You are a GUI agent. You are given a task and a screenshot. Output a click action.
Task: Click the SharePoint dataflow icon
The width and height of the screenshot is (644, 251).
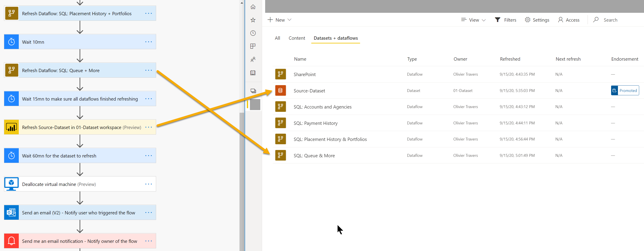[281, 74]
